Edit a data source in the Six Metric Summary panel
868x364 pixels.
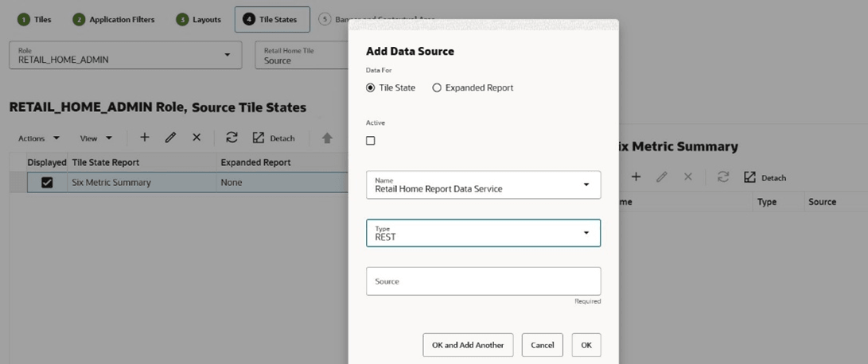click(x=662, y=177)
